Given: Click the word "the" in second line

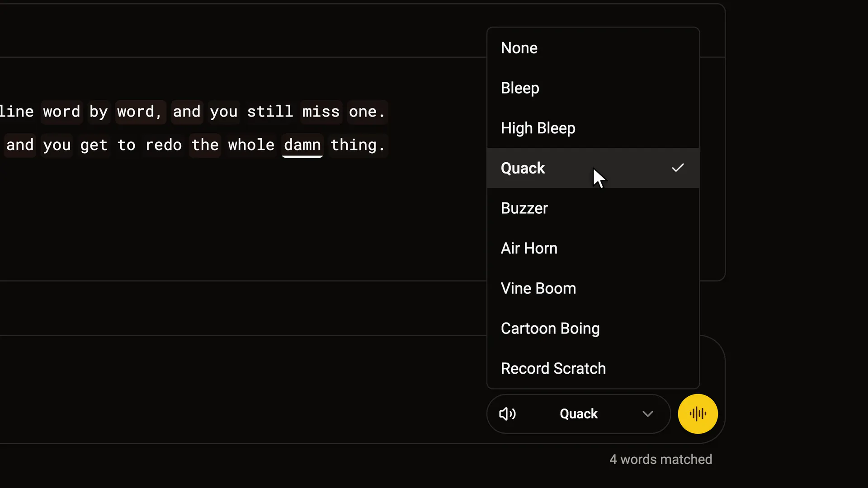Looking at the screenshot, I should [x=205, y=145].
